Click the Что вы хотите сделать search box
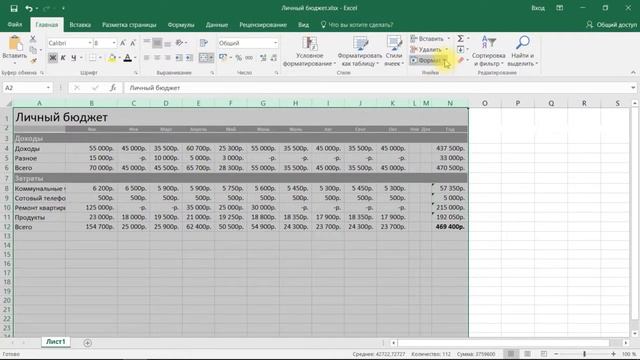 coord(357,25)
